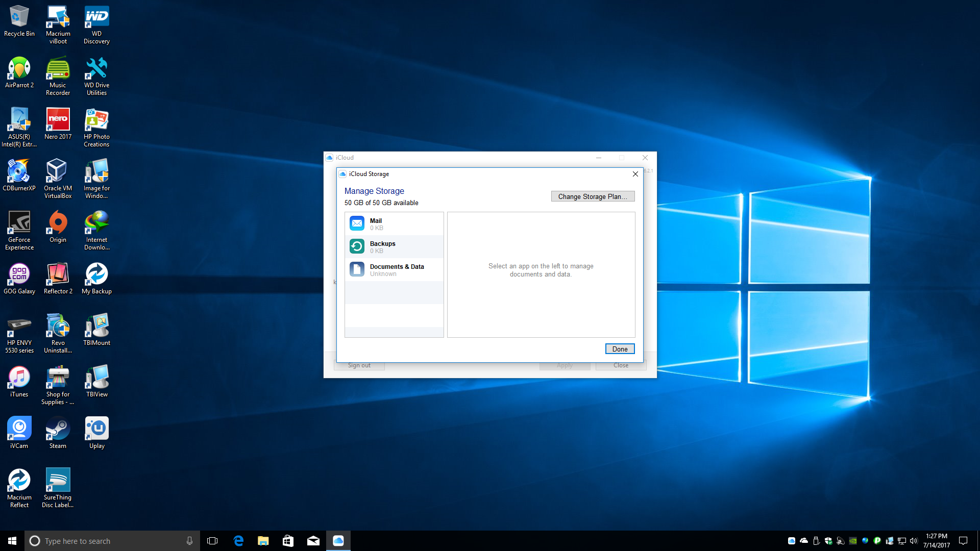The image size is (980, 551).
Task: Click the iCloud Storage dialog title bar
Action: (x=489, y=173)
